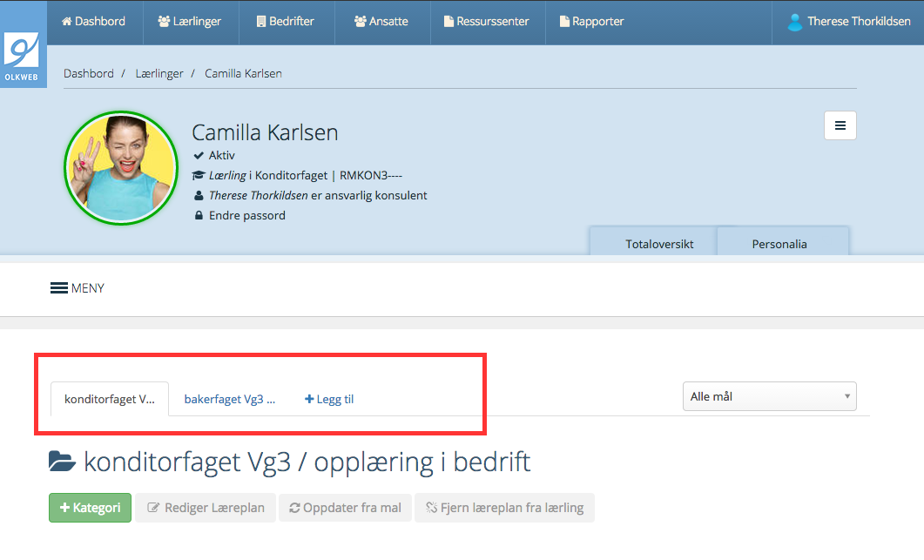Expand the MENY hamburger menu
This screenshot has height=560, width=924.
pyautogui.click(x=78, y=288)
